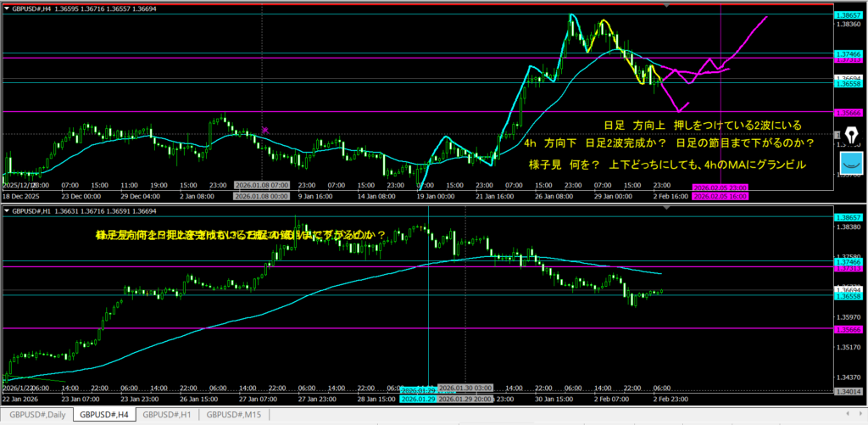
Task: Switch to the GBPUSD#,Daily tab
Action: (x=37, y=415)
